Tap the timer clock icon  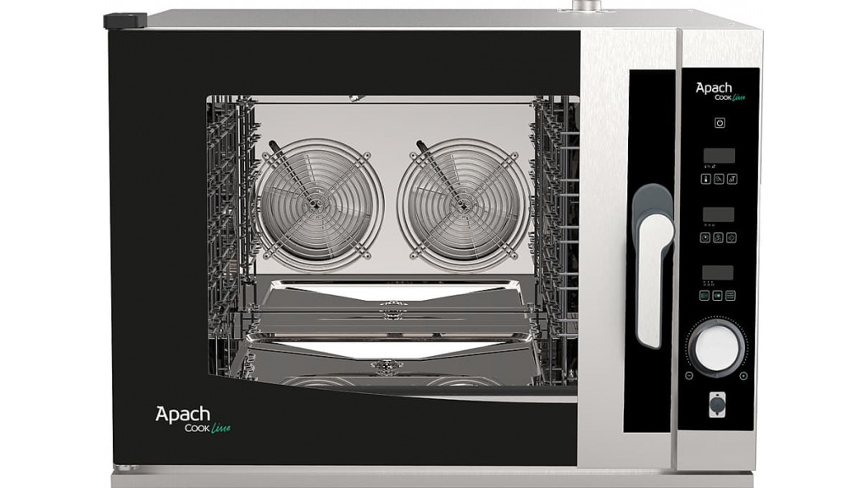[705, 237]
